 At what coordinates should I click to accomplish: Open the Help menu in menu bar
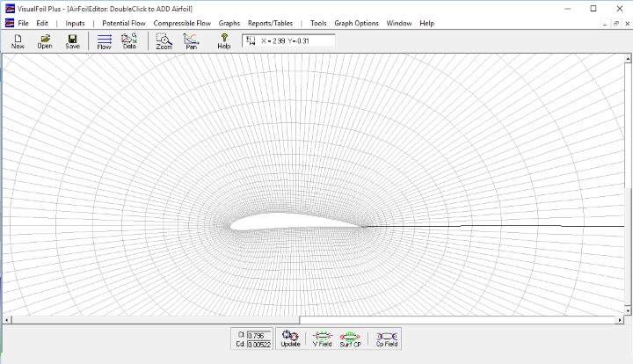(x=426, y=23)
